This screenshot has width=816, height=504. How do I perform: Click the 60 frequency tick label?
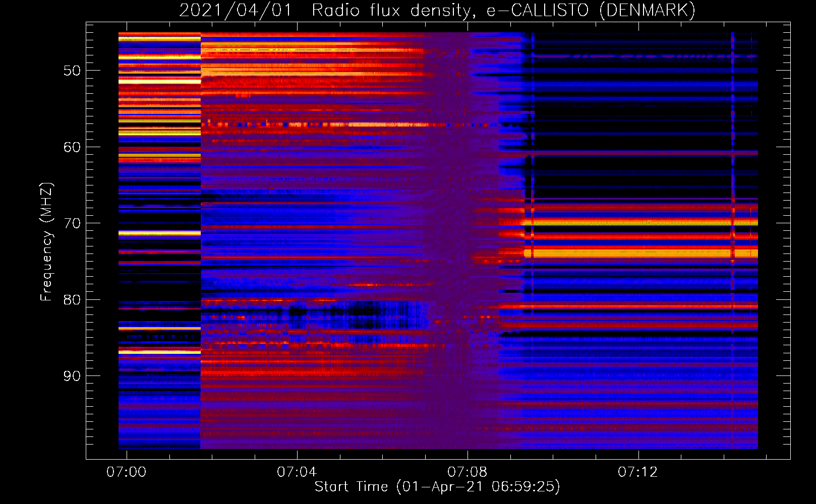pyautogui.click(x=72, y=147)
